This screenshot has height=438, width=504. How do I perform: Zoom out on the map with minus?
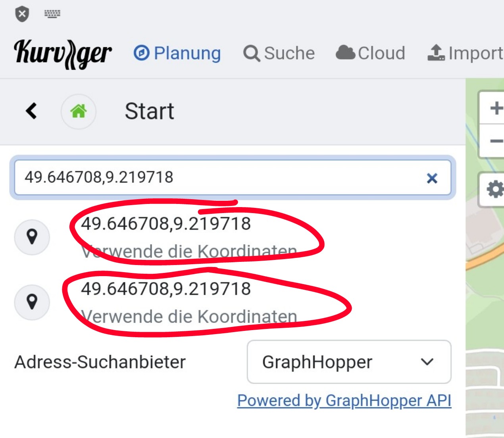pos(495,141)
